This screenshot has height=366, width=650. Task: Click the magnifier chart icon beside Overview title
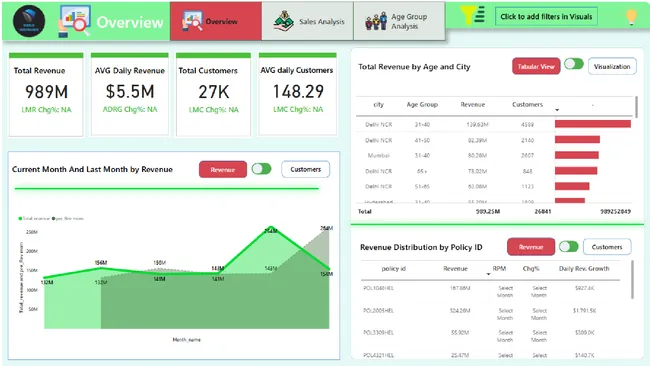[x=75, y=21]
